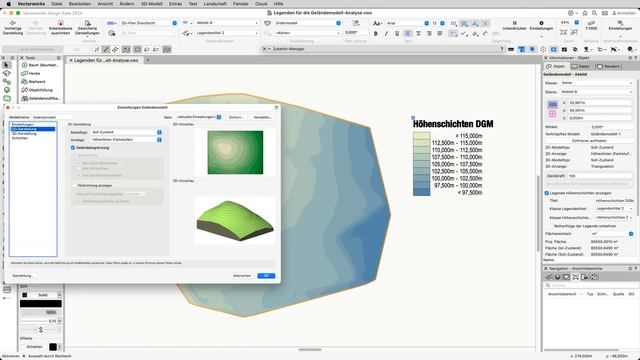640x360 pixels.
Task: Select the Blattwerk tool
Action: pos(33,82)
